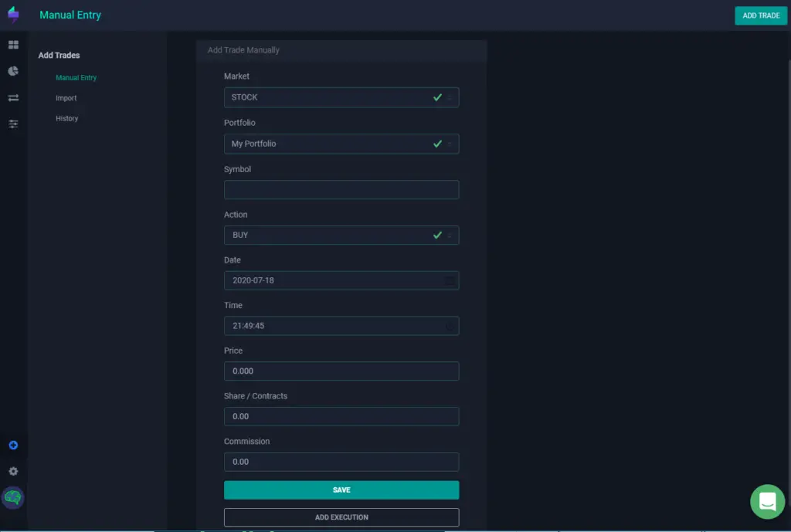Click the Time field showing 21:49:45
This screenshot has height=532, width=791.
pos(341,326)
